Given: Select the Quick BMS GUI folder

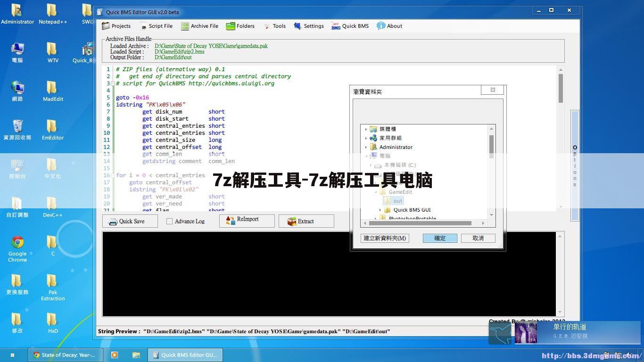Looking at the screenshot, I should point(412,210).
